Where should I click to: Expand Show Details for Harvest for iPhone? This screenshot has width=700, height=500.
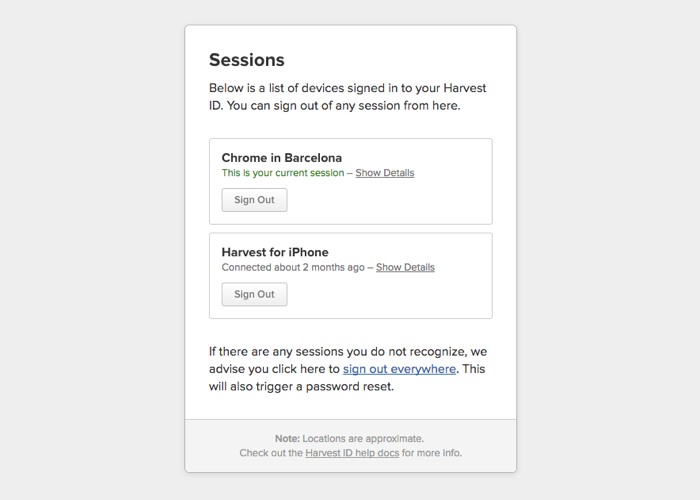click(x=405, y=267)
